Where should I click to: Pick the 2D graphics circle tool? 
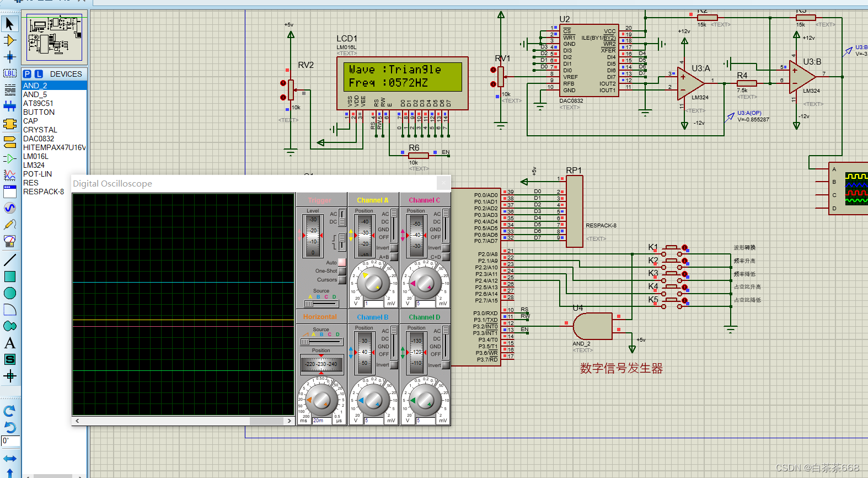(9, 293)
